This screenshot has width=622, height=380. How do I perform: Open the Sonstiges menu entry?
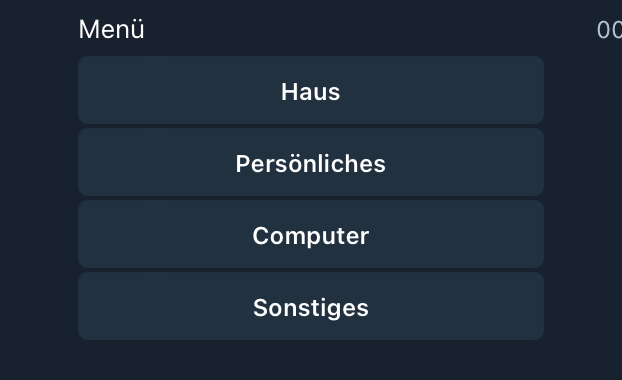311,306
